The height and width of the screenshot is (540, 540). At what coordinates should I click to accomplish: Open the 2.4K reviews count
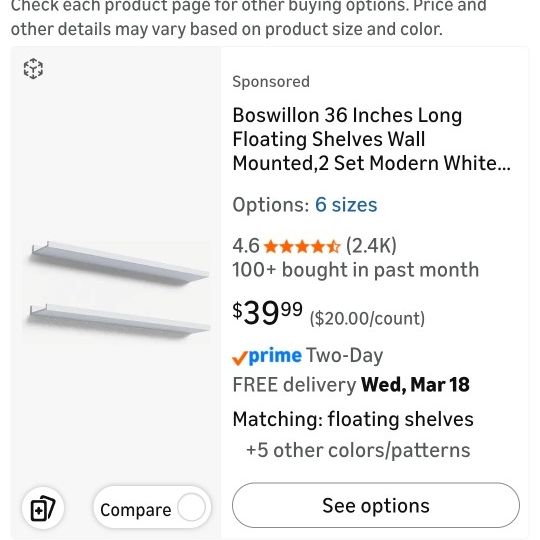point(371,246)
